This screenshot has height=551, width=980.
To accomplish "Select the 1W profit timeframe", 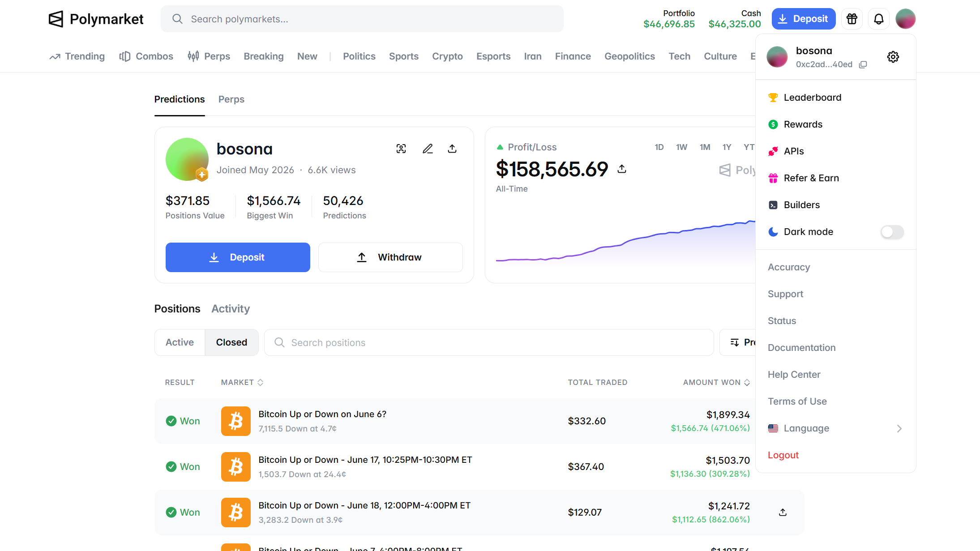I will pos(681,147).
